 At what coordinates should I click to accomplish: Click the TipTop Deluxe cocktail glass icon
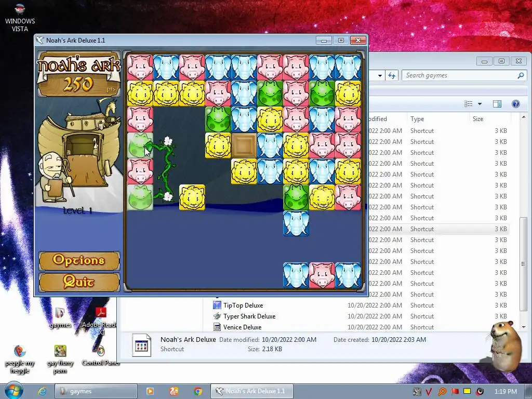[217, 305]
